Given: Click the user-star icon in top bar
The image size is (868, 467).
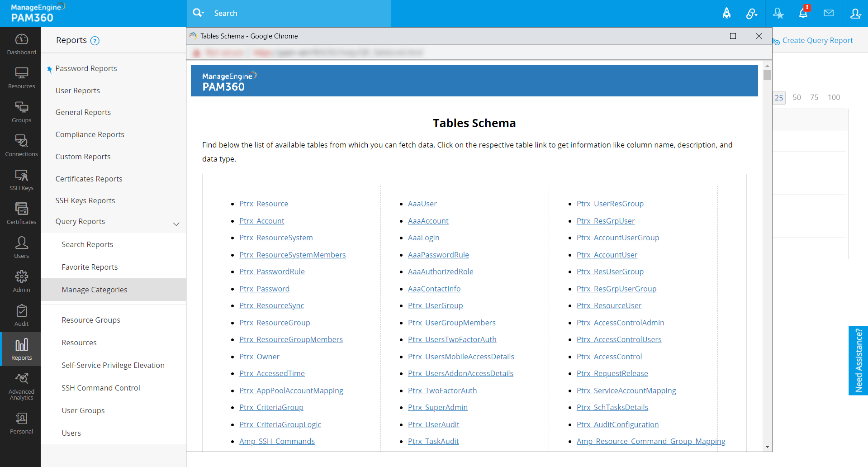Looking at the screenshot, I should tap(778, 13).
